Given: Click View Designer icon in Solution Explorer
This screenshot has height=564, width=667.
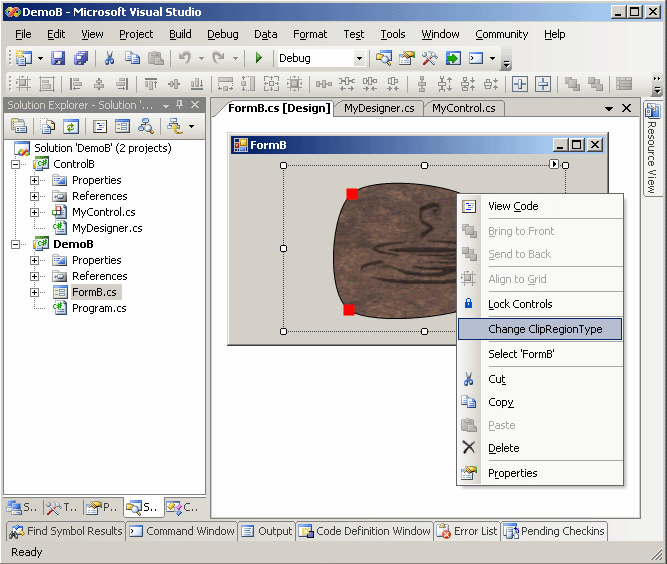Looking at the screenshot, I should click(x=123, y=126).
